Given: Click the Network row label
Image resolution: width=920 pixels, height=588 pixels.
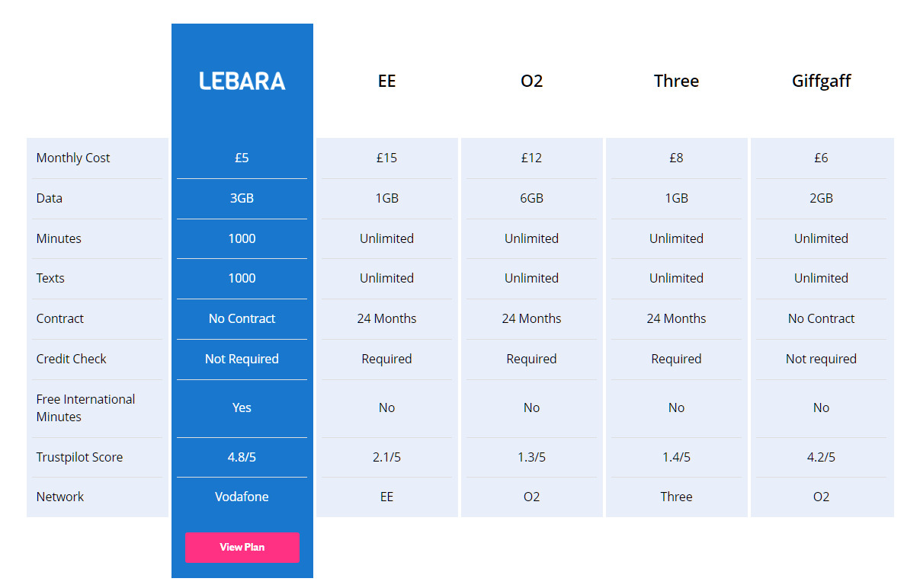Looking at the screenshot, I should pyautogui.click(x=60, y=497).
